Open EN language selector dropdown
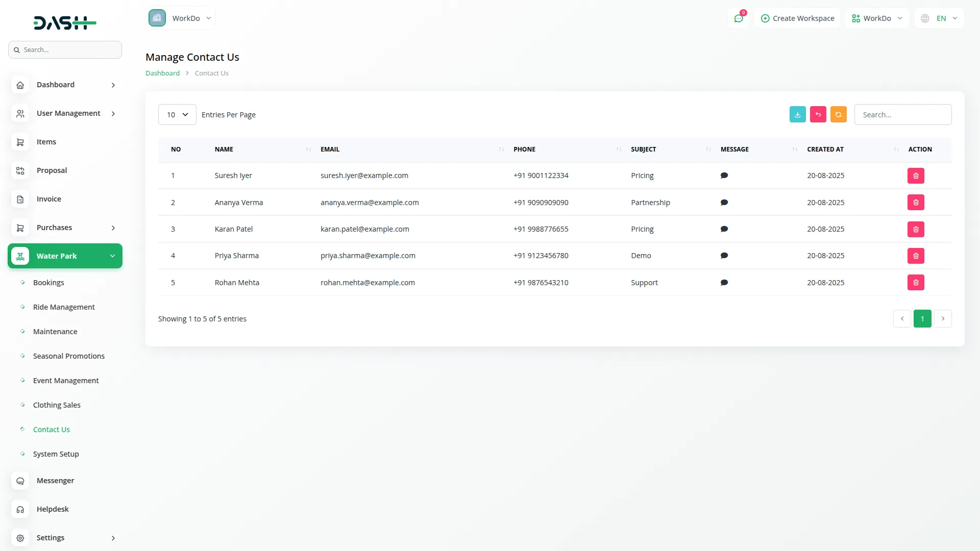The image size is (980, 551). click(x=940, y=18)
